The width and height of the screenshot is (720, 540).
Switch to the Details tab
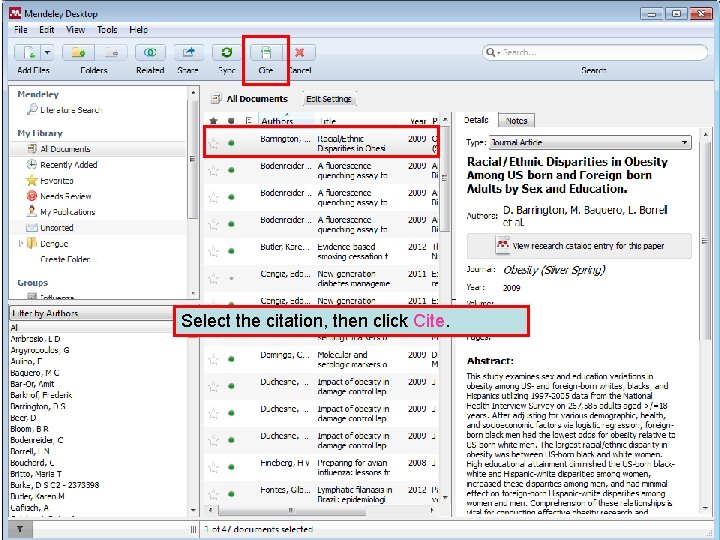(476, 120)
